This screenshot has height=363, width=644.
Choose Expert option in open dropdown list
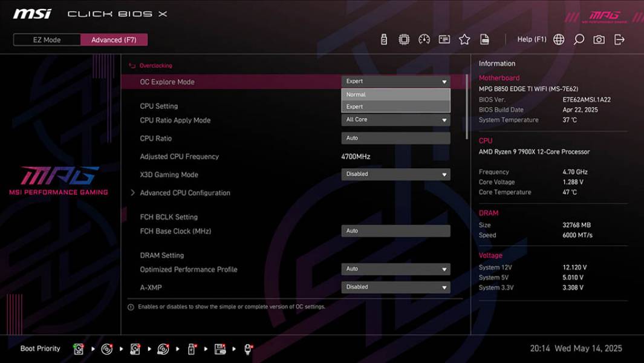(x=395, y=106)
